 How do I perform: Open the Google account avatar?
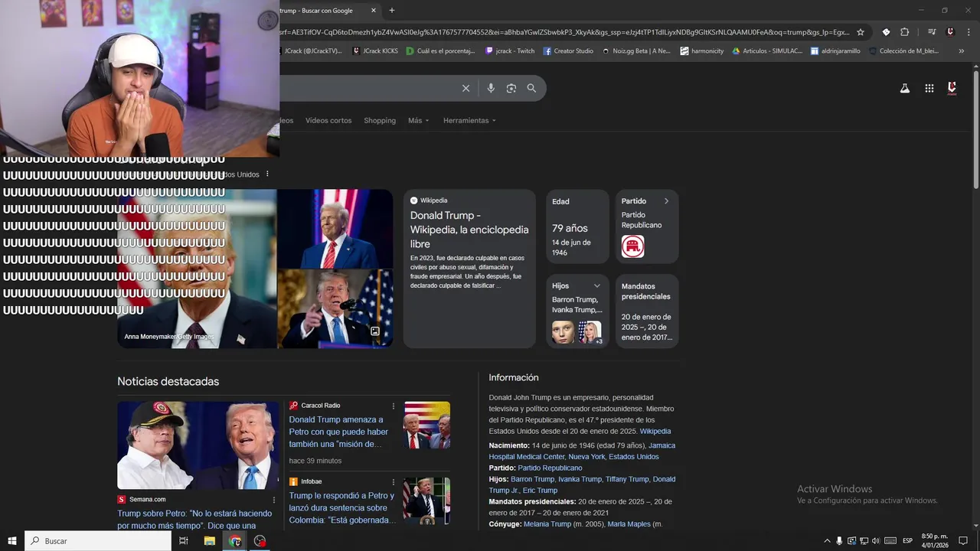coord(952,88)
